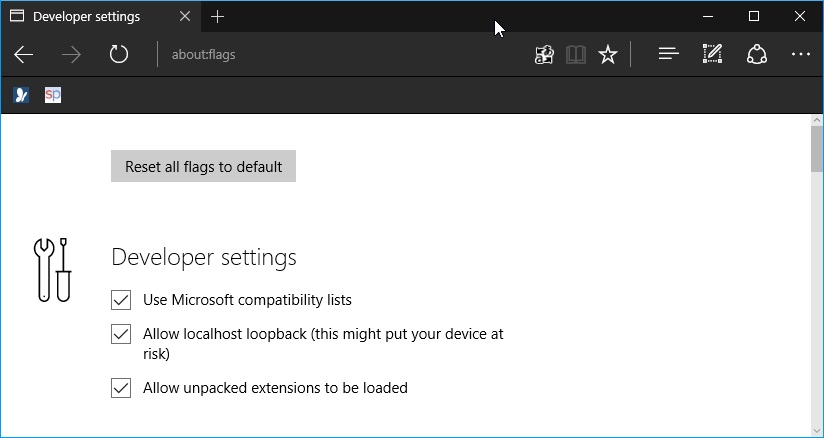Uncheck Use Microsoft compatibility lists

[x=121, y=300]
